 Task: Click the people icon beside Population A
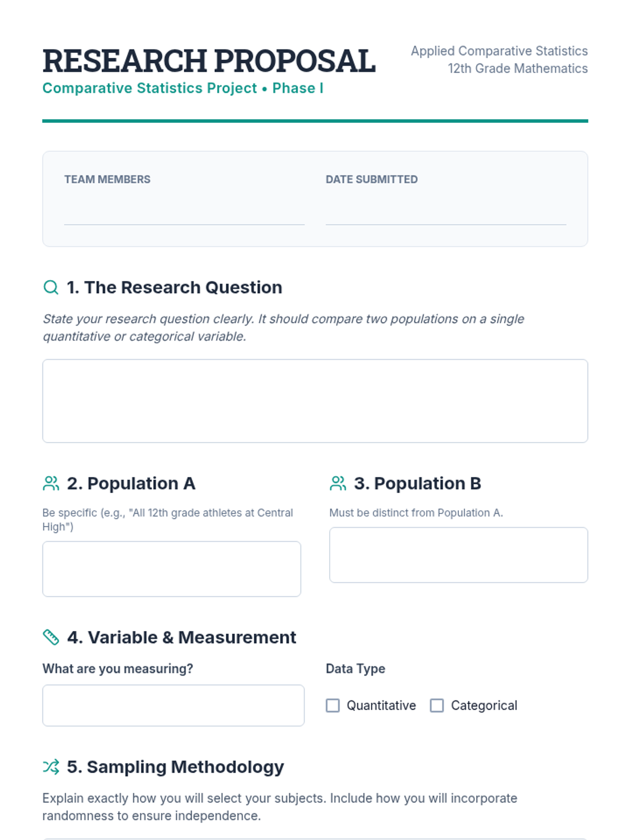point(51,484)
